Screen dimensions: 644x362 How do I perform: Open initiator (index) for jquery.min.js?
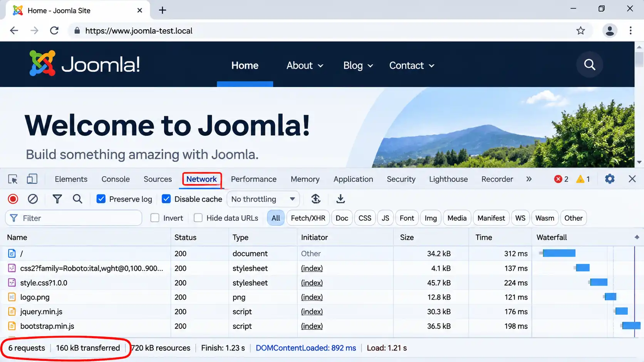tap(312, 312)
